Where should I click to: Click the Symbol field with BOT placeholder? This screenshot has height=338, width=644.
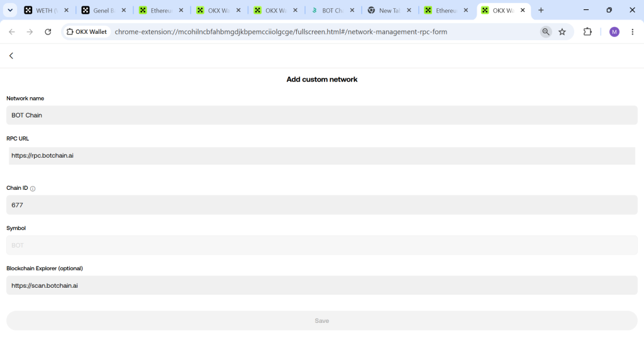point(321,245)
